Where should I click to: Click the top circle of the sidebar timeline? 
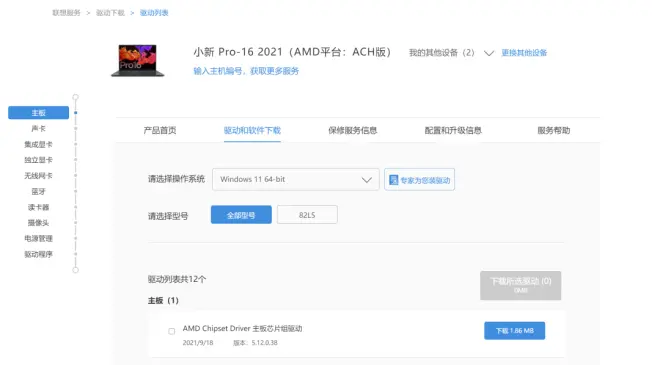coord(75,97)
